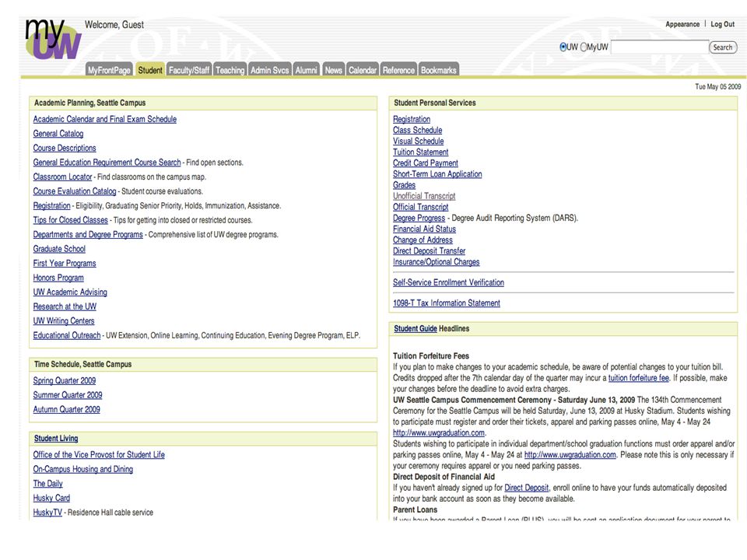Switch to the MyFrontPage tab
This screenshot has height=560, width=747.
(x=109, y=70)
